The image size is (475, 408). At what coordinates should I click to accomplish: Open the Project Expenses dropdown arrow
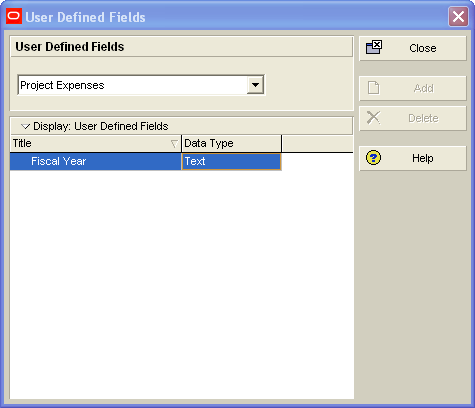255,85
